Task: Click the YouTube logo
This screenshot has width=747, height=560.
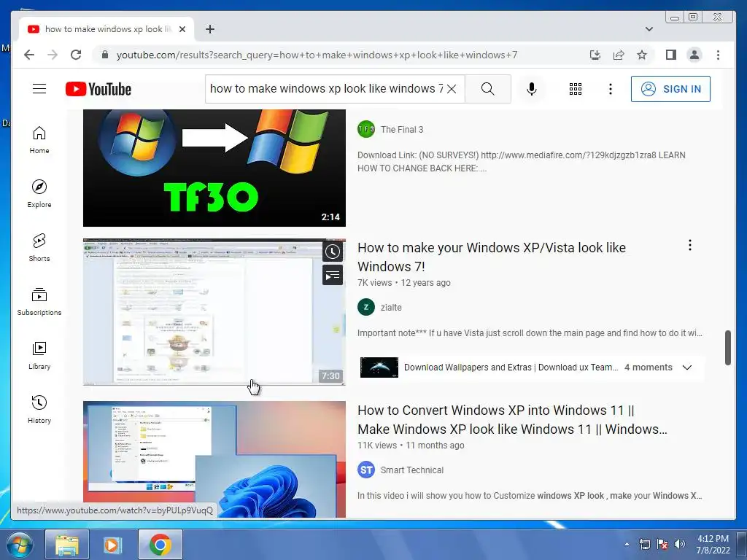Action: point(98,89)
